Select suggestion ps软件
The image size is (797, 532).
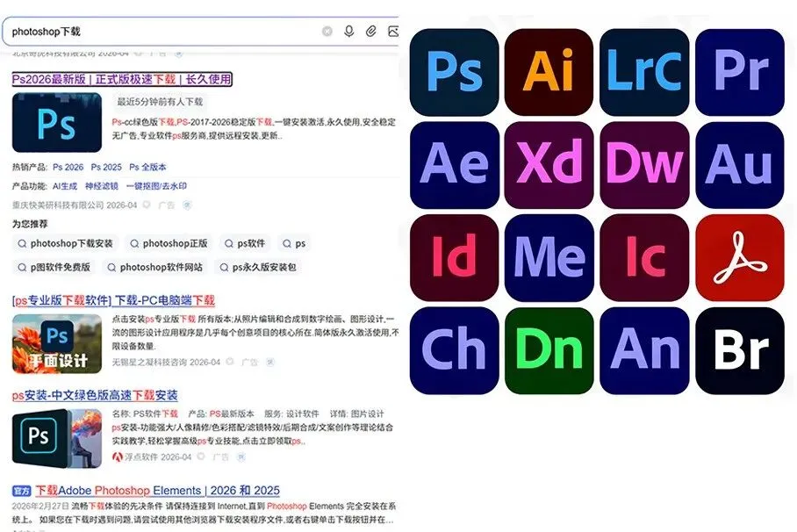(x=245, y=244)
